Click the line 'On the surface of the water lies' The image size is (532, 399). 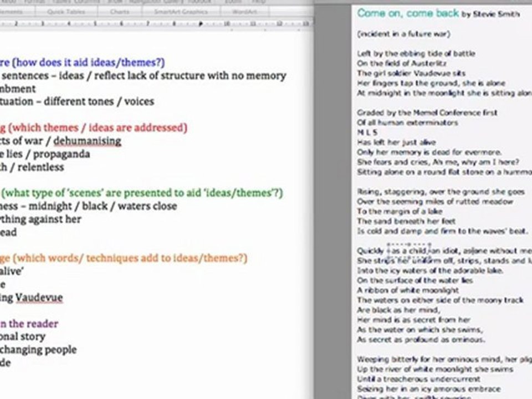pos(415,280)
